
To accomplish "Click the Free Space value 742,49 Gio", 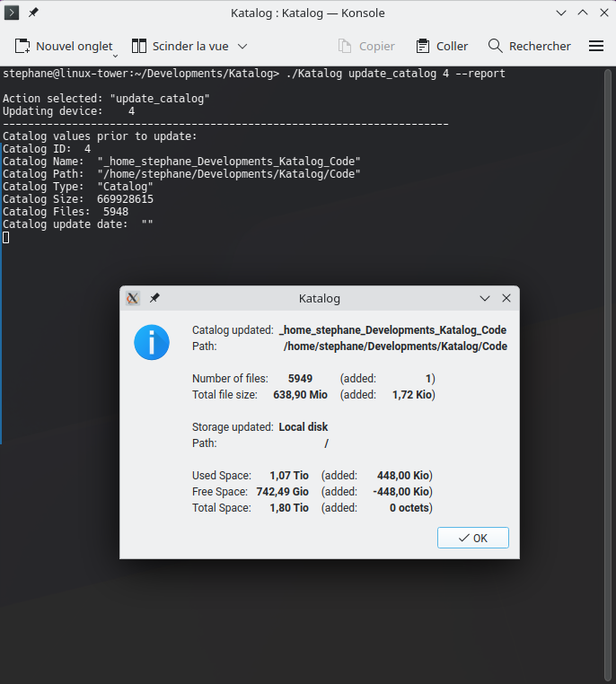I will tap(282, 492).
